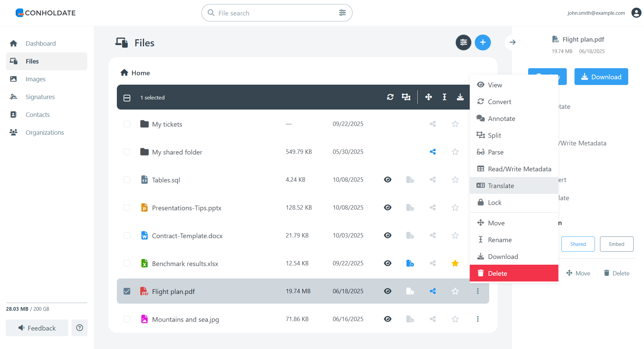Preview Contract-Template.docx with the eye icon
The height and width of the screenshot is (349, 644).
[387, 235]
